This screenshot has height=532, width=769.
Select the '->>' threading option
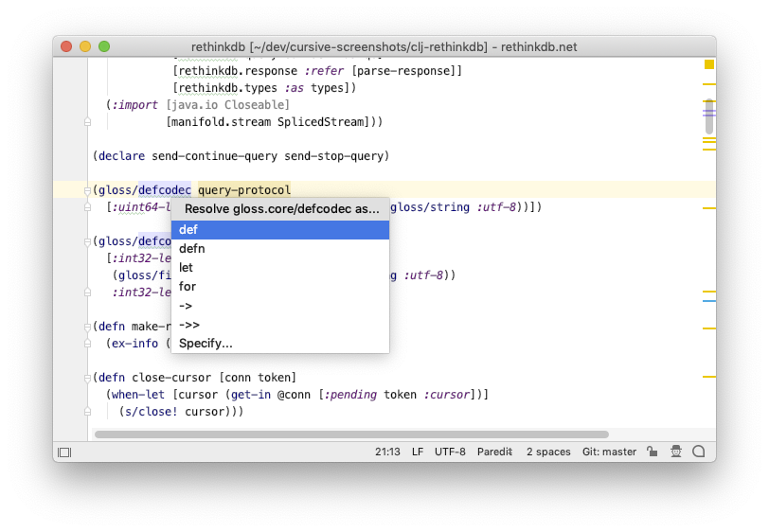coord(280,325)
